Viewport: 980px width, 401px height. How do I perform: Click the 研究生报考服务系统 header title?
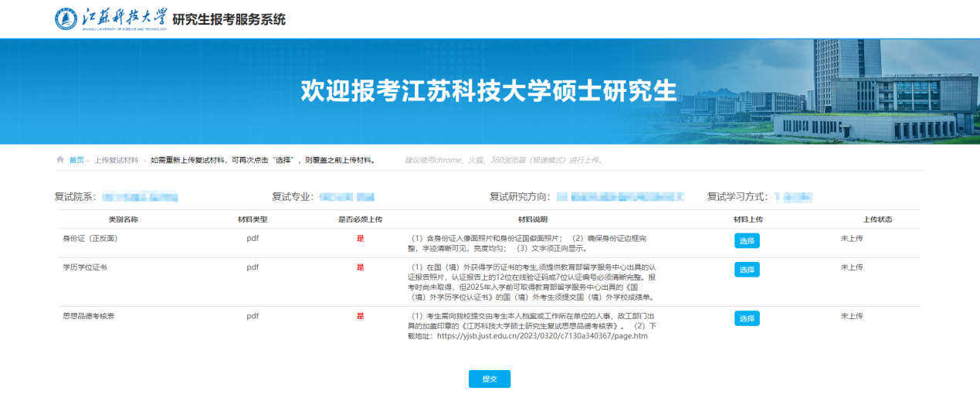(229, 19)
